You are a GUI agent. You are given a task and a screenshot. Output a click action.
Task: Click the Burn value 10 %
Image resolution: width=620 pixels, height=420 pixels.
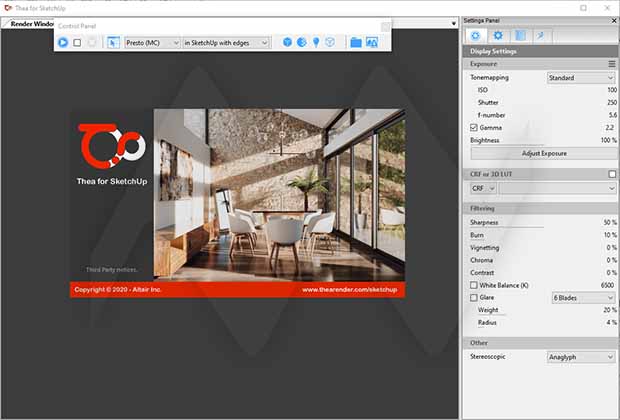pos(610,235)
